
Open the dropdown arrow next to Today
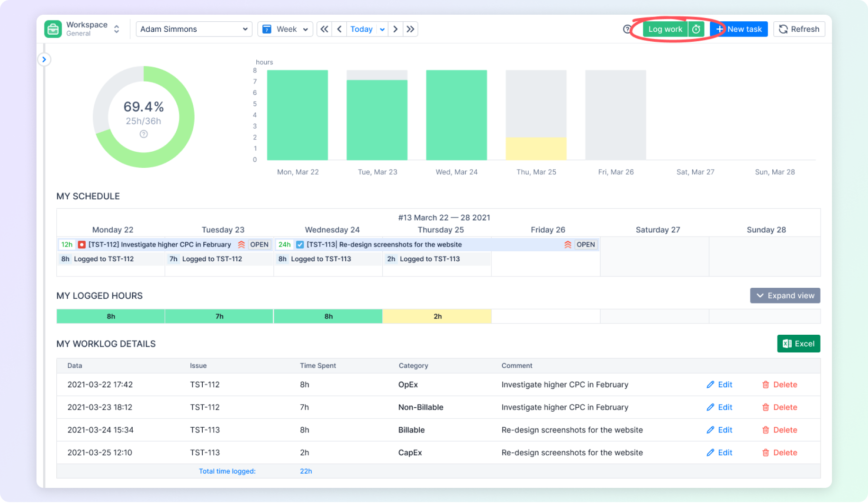[382, 29]
